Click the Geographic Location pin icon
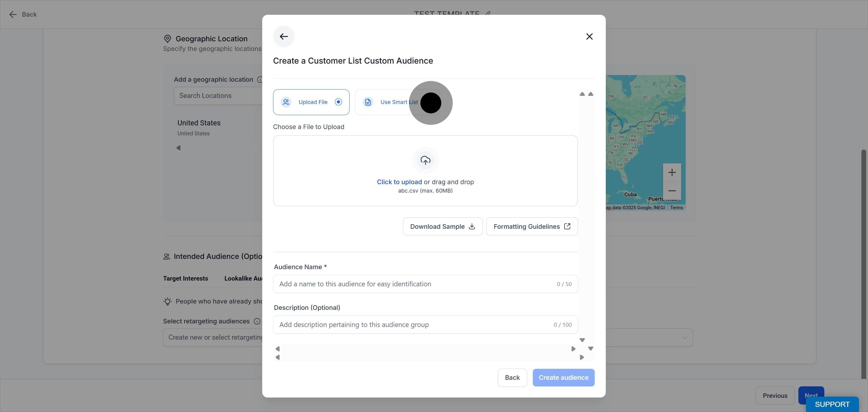 click(168, 39)
